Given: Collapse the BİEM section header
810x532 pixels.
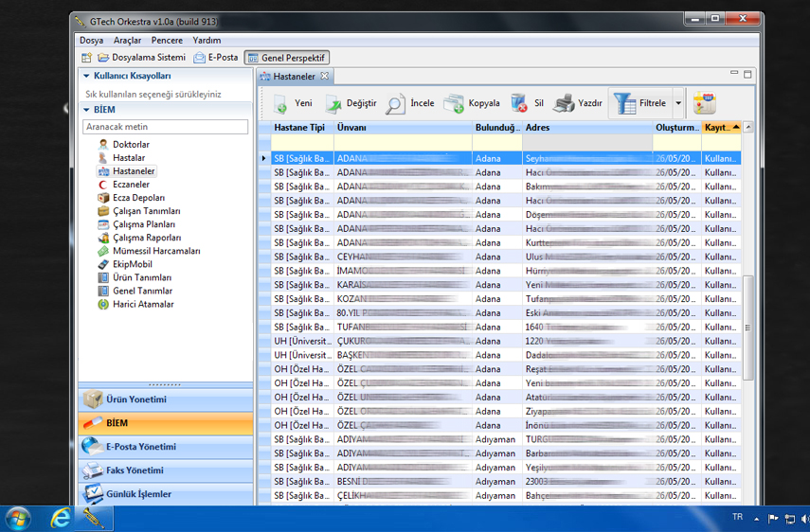Looking at the screenshot, I should (x=86, y=110).
